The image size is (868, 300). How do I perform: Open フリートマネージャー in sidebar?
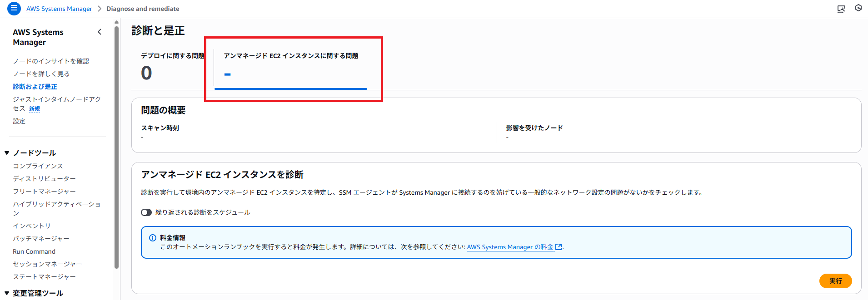[45, 192]
